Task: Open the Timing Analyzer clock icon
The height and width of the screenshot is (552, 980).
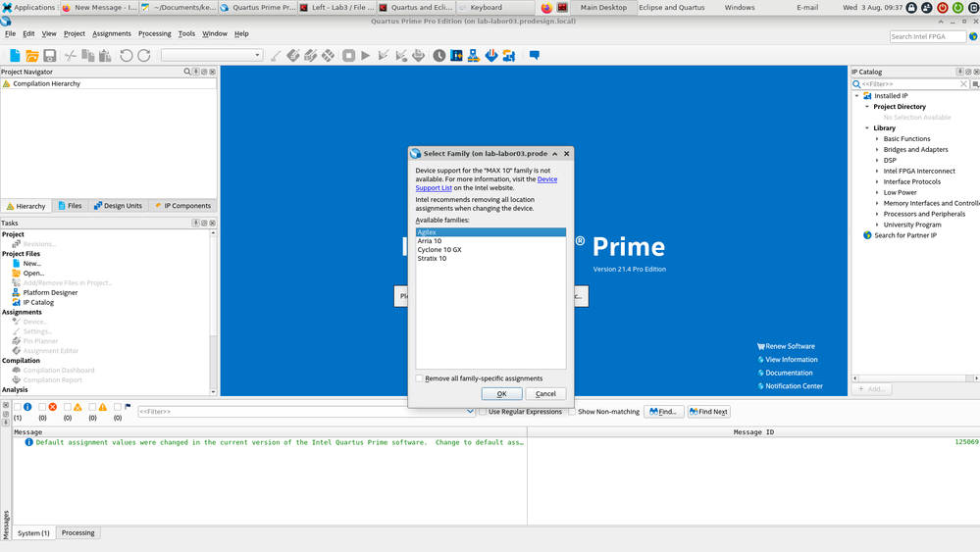Action: [439, 56]
